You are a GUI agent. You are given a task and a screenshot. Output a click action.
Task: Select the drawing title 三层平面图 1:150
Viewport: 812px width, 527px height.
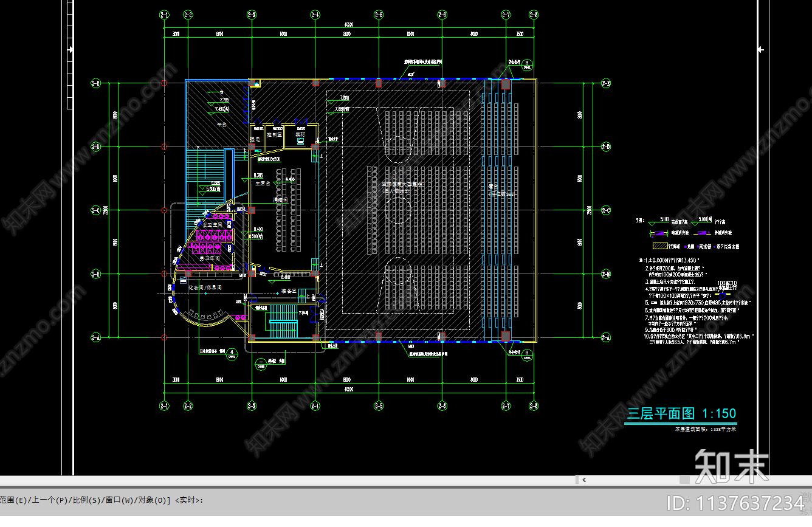point(681,414)
